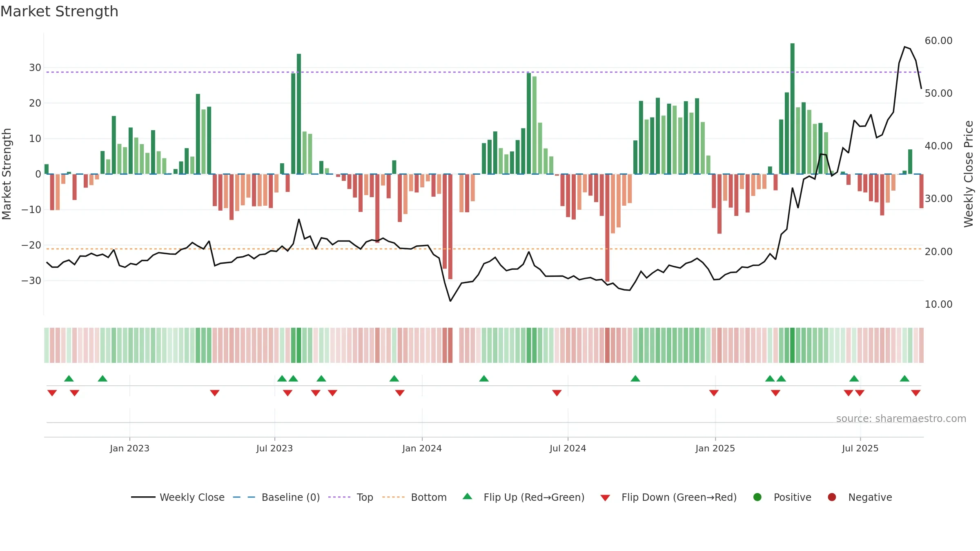980x551 pixels.
Task: Click the 20.00 price axis label
Action: (x=938, y=252)
